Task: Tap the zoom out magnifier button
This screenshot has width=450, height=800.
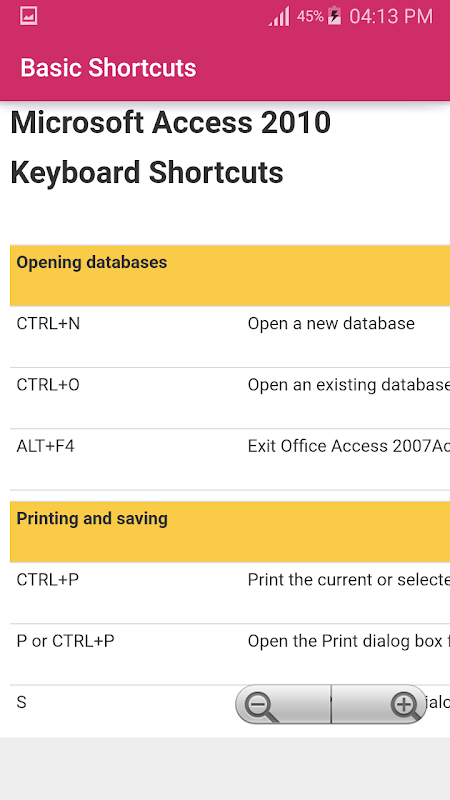Action: pos(283,704)
